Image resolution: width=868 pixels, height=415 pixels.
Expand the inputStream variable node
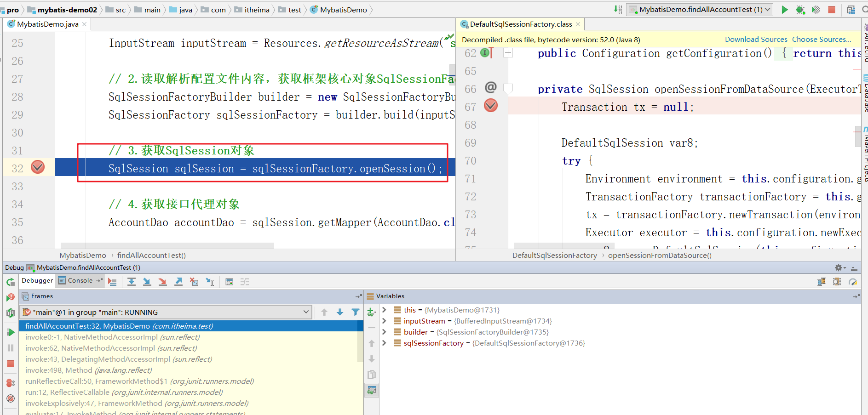coord(385,321)
